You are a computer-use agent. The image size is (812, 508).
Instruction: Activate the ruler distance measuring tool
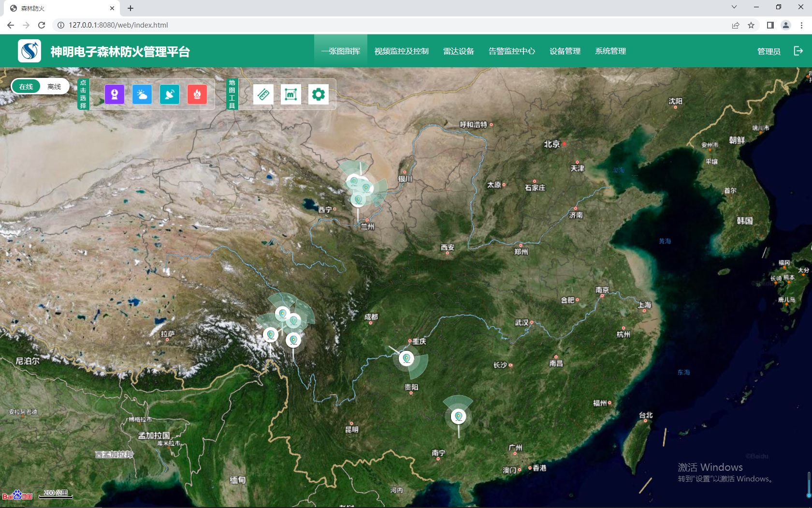pyautogui.click(x=263, y=94)
